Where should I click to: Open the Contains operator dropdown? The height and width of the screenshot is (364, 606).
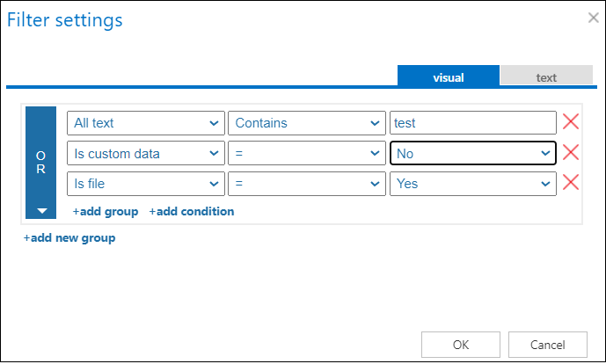pos(306,123)
